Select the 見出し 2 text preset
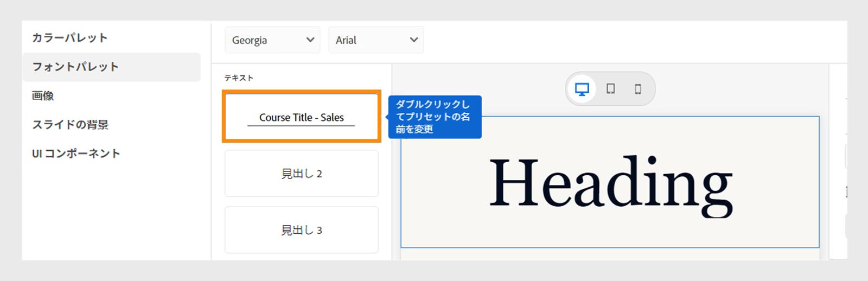868x281 pixels. click(301, 174)
